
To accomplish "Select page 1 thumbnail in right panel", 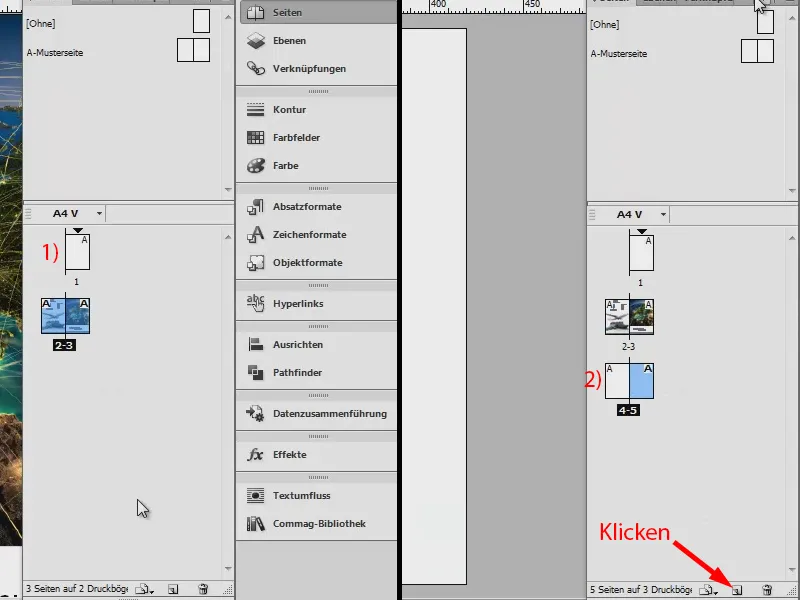I will point(641,253).
